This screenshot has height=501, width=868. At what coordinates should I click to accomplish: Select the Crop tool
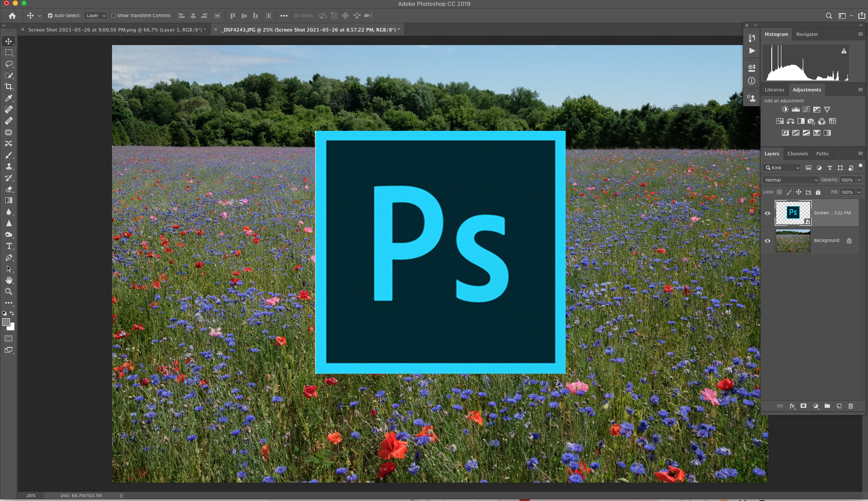pos(9,87)
